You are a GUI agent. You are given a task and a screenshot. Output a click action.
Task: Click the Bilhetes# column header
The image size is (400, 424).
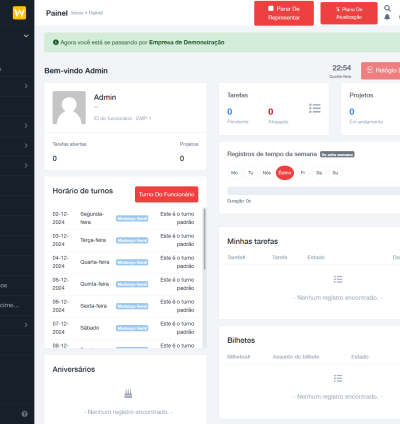click(239, 357)
